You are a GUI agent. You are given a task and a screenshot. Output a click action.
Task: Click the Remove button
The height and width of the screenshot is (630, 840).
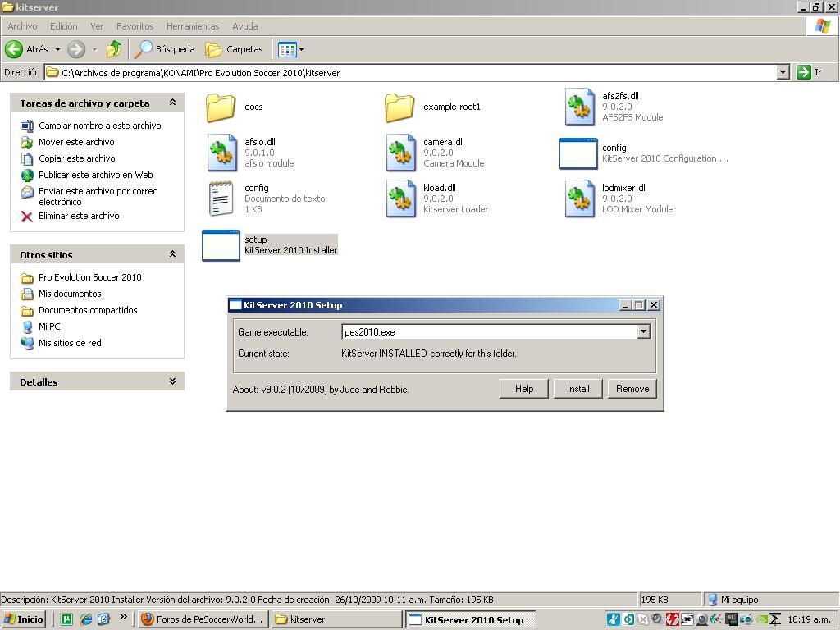[632, 389]
